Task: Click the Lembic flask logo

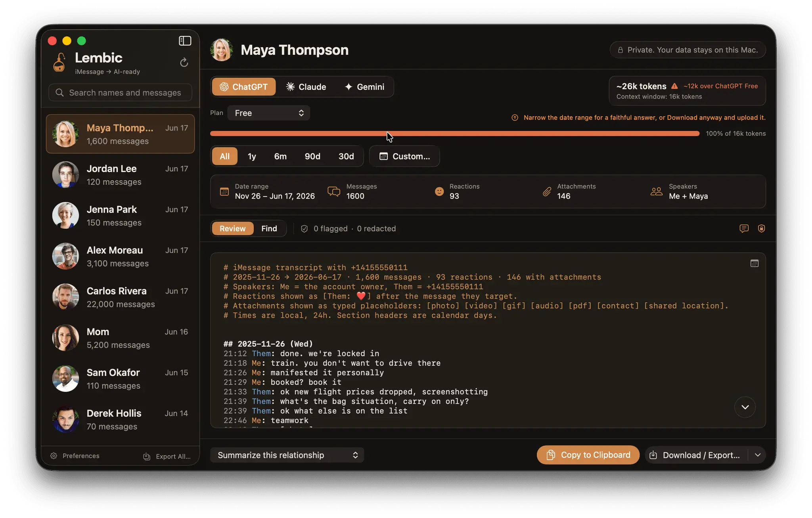Action: click(x=59, y=63)
